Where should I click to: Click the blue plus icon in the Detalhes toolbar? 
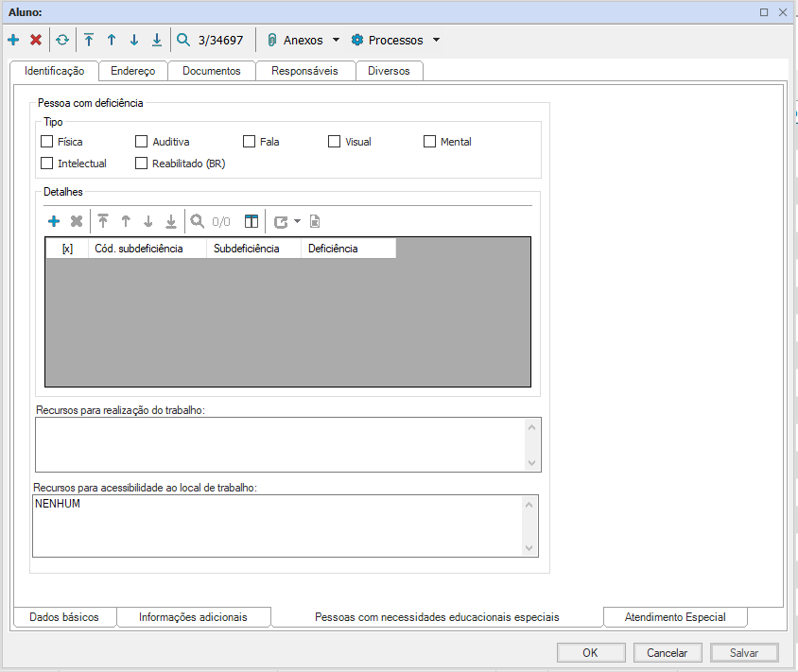pos(54,221)
